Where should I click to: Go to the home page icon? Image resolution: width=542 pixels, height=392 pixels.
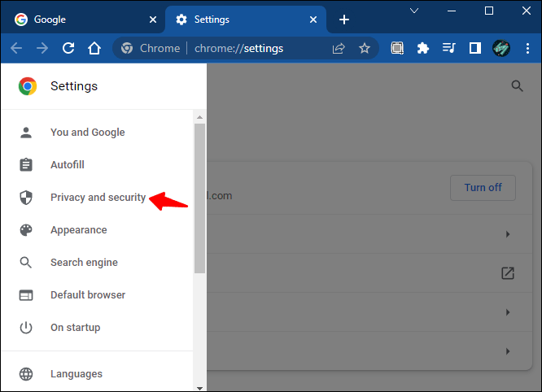point(94,48)
